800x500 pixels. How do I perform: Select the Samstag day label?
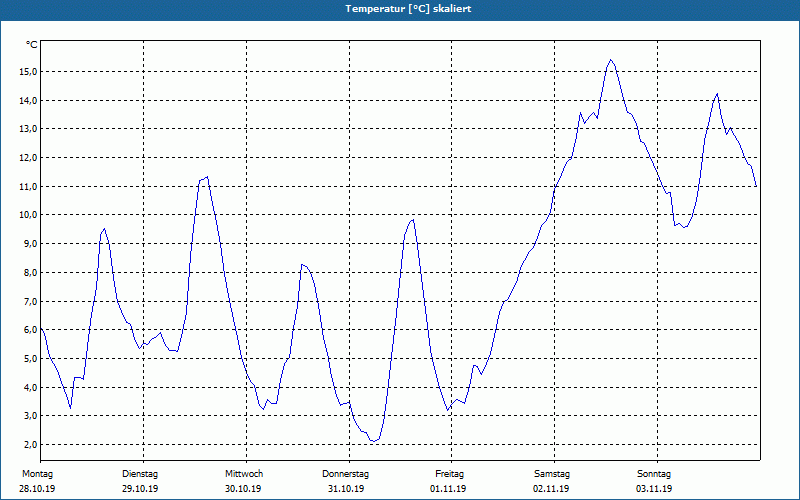tap(552, 474)
